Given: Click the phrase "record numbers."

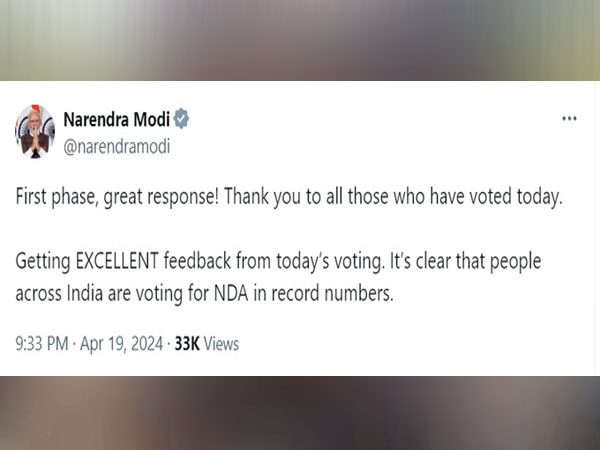Looking at the screenshot, I should [x=333, y=294].
